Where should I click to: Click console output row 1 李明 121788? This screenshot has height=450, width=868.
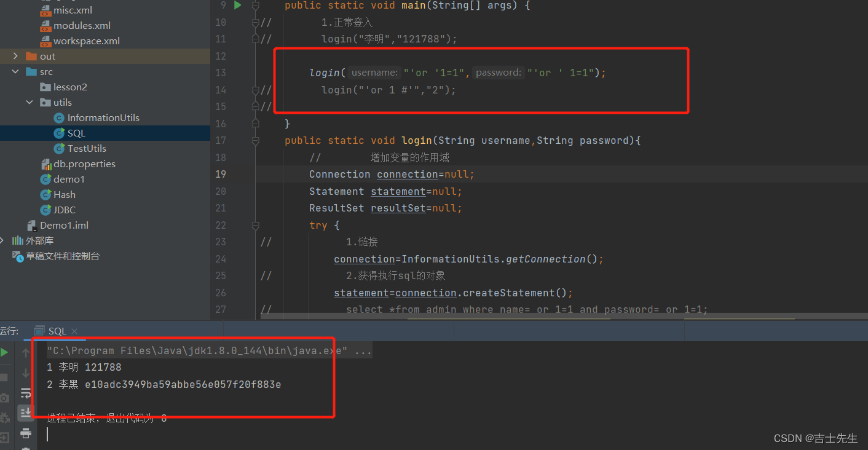tap(84, 367)
